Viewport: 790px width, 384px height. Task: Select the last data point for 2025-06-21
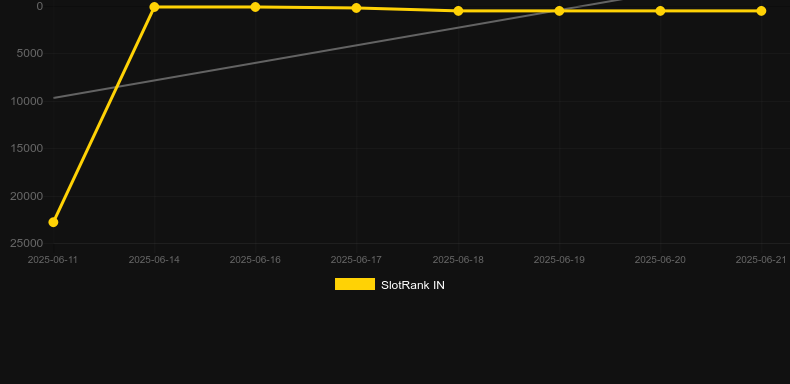coord(761,11)
